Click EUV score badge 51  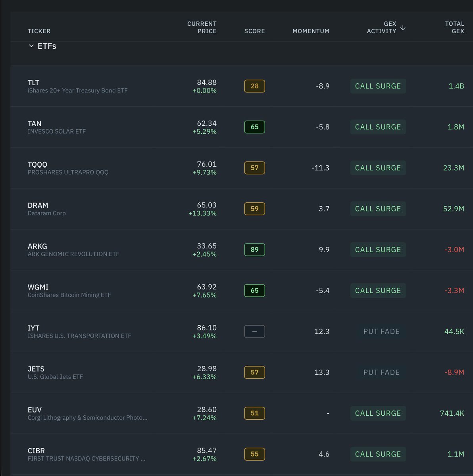tap(254, 413)
